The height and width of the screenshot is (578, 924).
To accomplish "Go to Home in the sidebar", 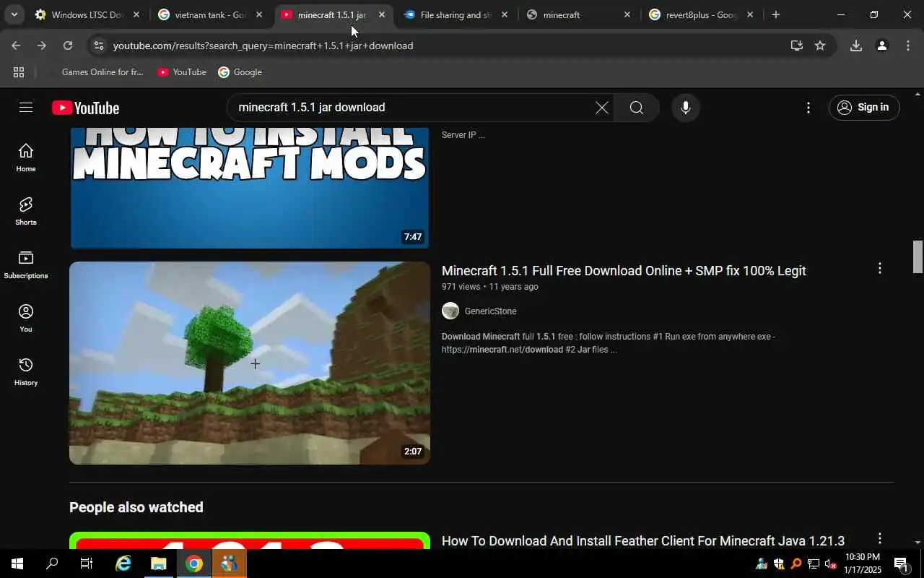I will coord(26,158).
